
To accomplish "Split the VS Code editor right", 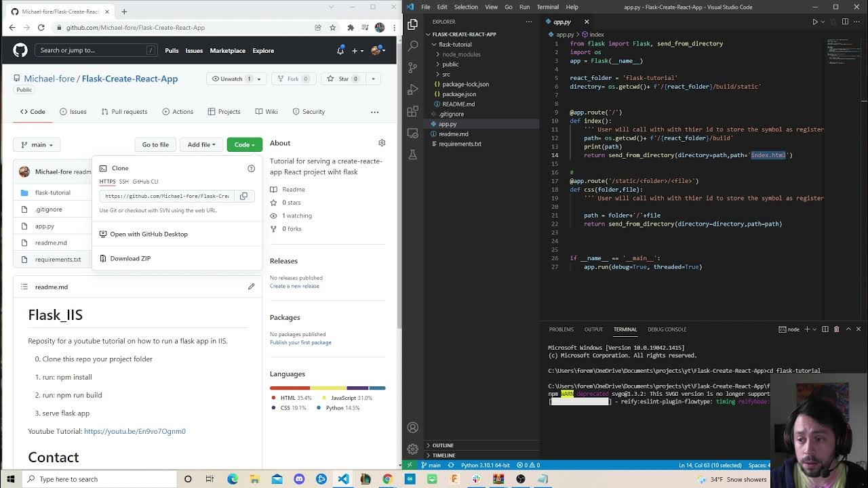I will [x=845, y=22].
